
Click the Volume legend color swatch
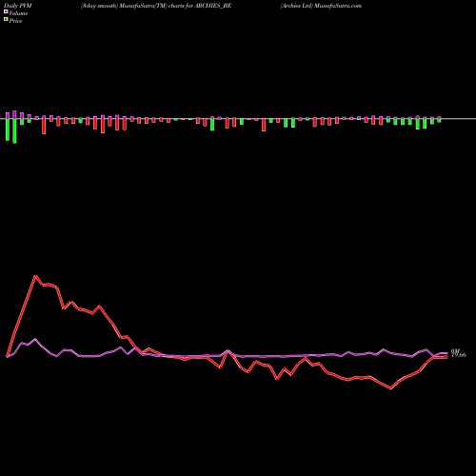coord(6,11)
